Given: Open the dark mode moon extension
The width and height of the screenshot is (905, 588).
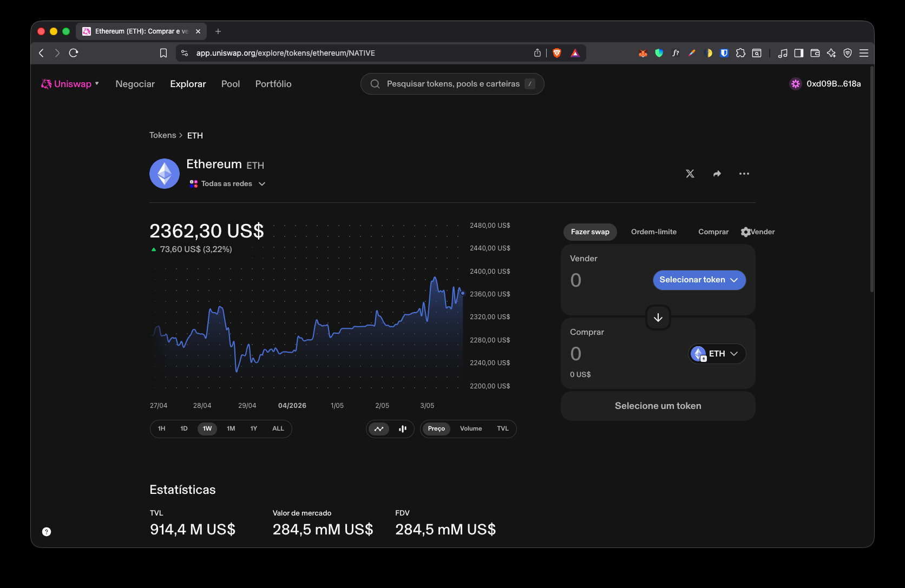Looking at the screenshot, I should (x=708, y=53).
